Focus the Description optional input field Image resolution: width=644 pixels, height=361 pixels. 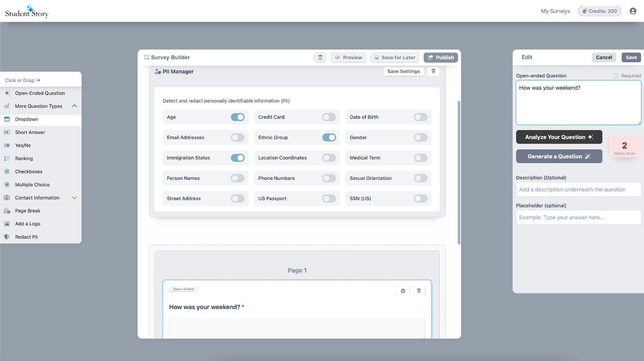click(578, 189)
